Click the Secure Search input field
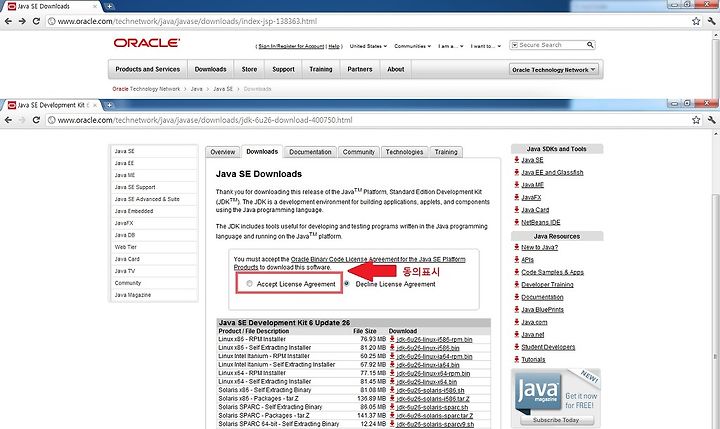Image resolution: width=720 pixels, height=429 pixels. (552, 45)
